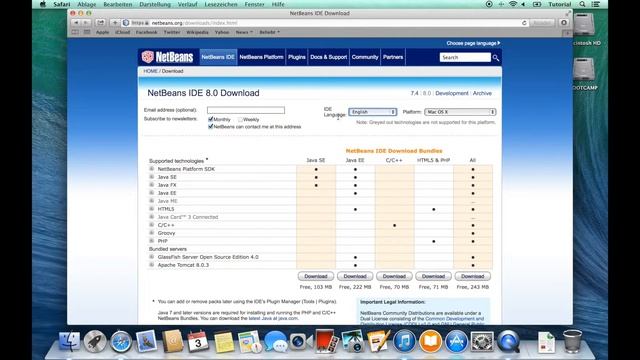Expand the GlassFish Server row
Viewport: 640px width, 360px height.
[151, 257]
